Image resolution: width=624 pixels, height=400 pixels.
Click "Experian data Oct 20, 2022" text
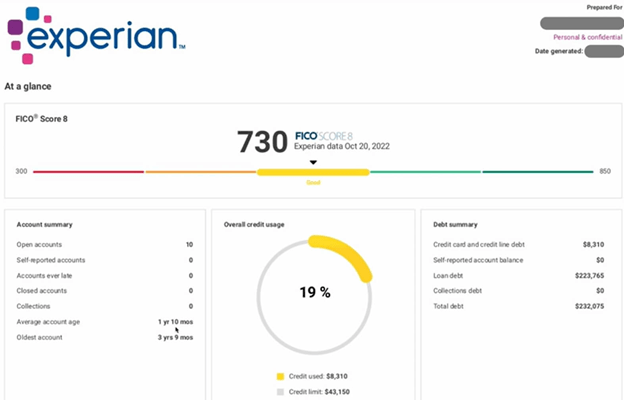342,146
